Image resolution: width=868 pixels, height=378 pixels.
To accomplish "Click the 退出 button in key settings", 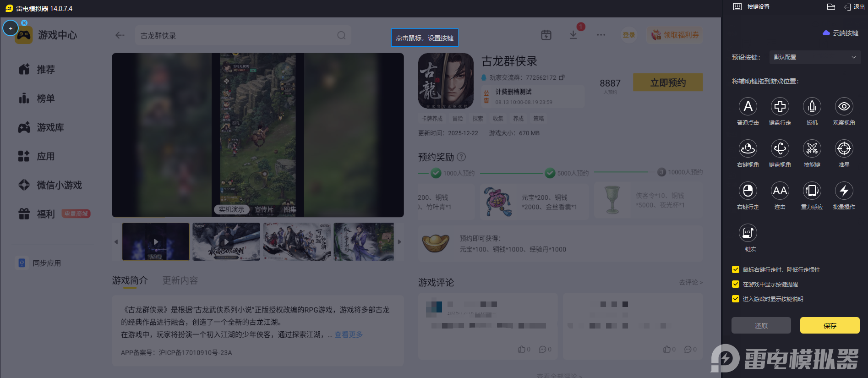I will click(855, 7).
